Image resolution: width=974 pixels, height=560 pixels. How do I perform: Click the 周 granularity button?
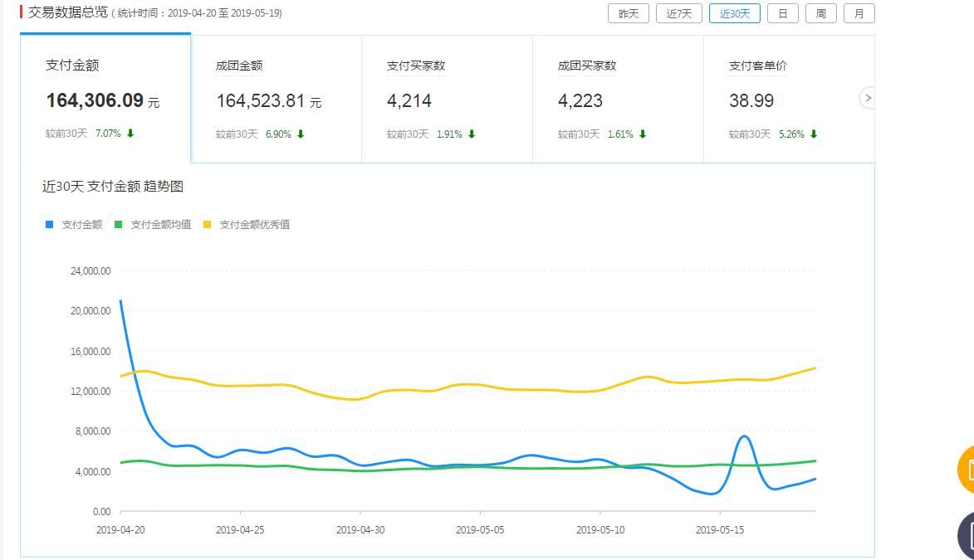(x=820, y=13)
